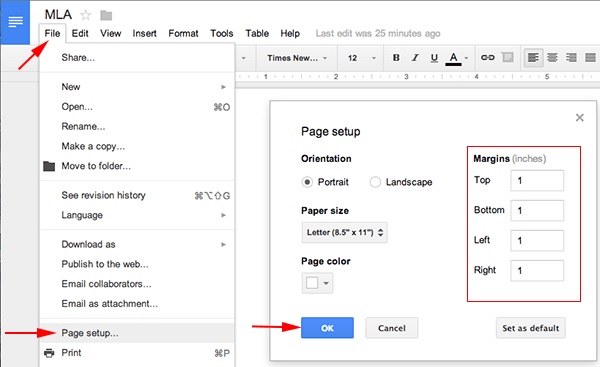The image size is (600, 367).
Task: Click the folder icon beside the MLA title
Action: tap(106, 15)
